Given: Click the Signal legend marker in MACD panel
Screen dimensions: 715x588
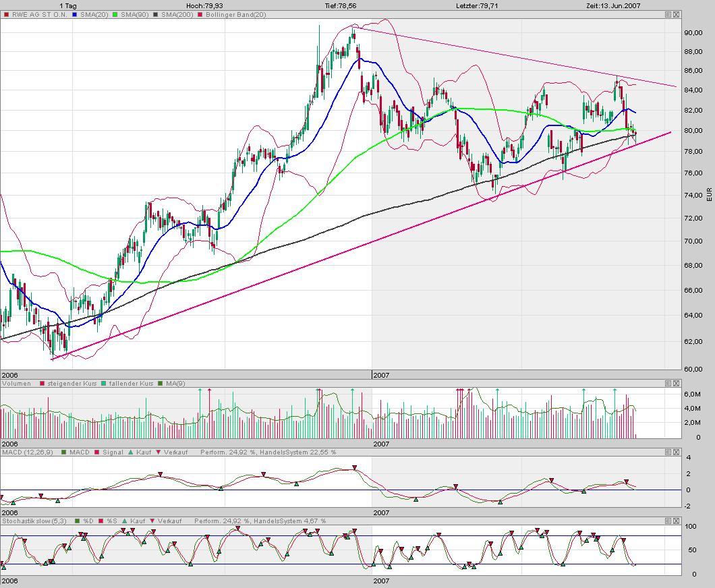Looking at the screenshot, I should 96,452.
